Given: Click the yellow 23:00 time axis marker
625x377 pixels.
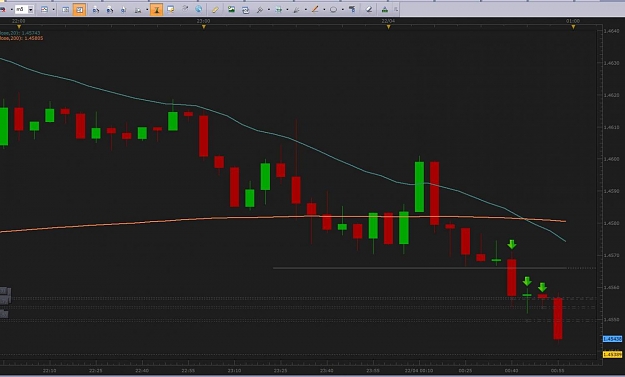Looking at the screenshot, I should click(x=204, y=27).
